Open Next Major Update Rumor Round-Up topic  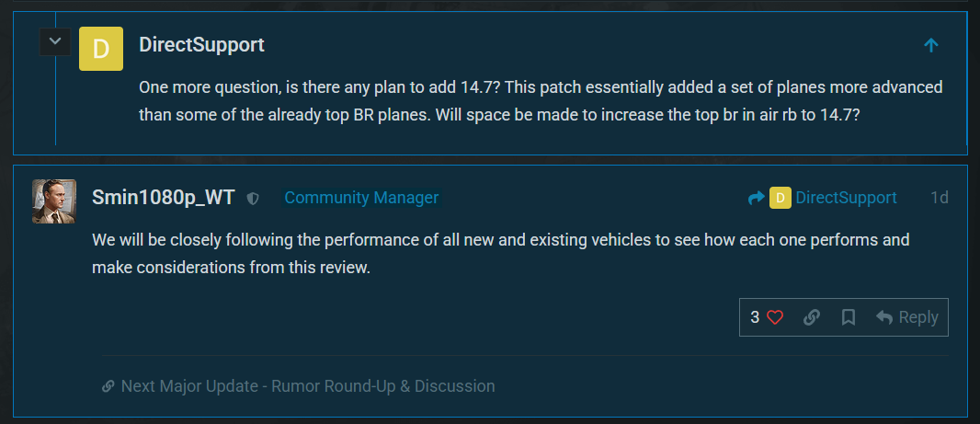pos(308,386)
